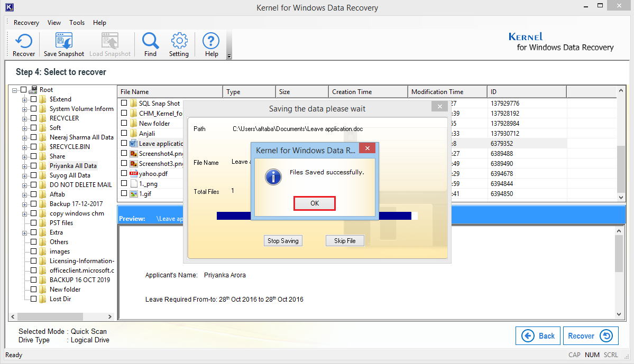Expand the Neeraj Sharma All Data node
Viewport: 634px width, 364px height.
[x=25, y=138]
